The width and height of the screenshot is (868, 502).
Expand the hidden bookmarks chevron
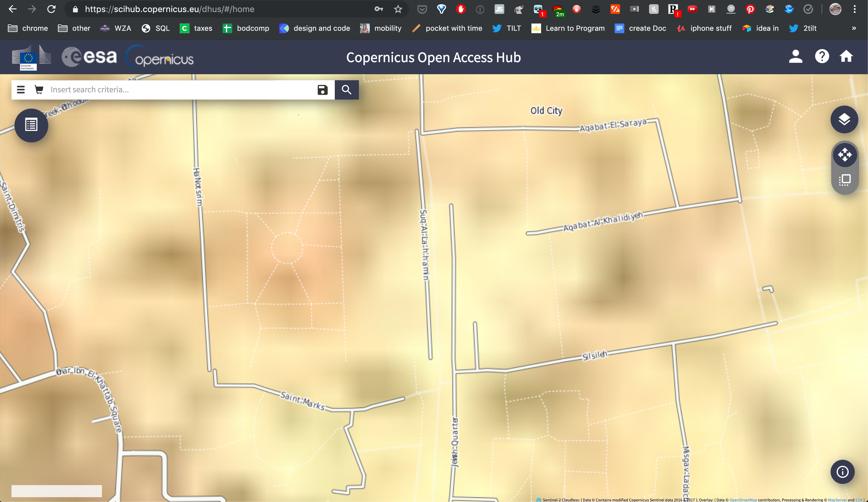click(x=854, y=28)
